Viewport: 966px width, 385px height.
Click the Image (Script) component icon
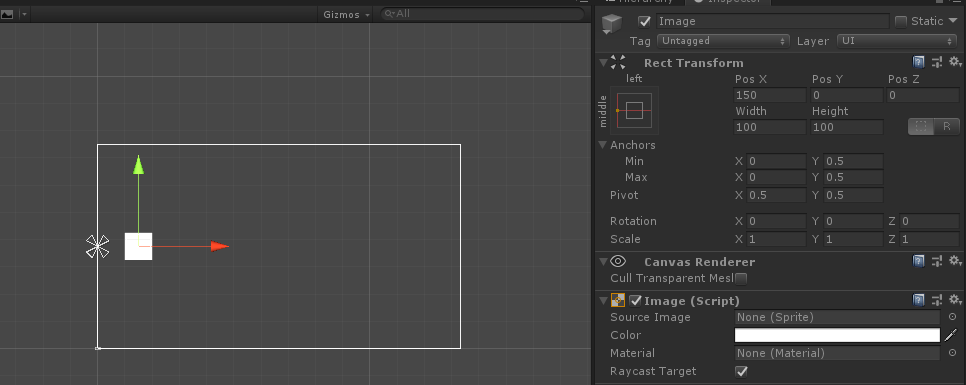point(618,300)
